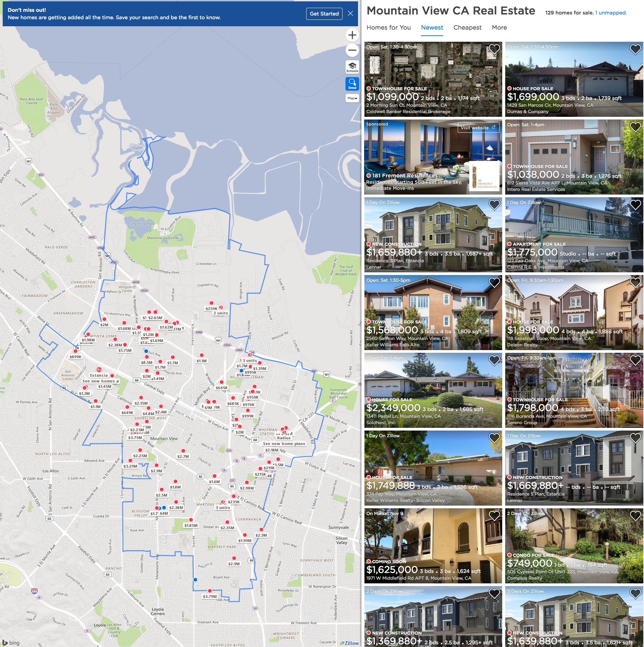Image resolution: width=644 pixels, height=647 pixels.
Task: Favorite the 612 Sierra Vista Ave townhouse
Action: pyautogui.click(x=635, y=127)
